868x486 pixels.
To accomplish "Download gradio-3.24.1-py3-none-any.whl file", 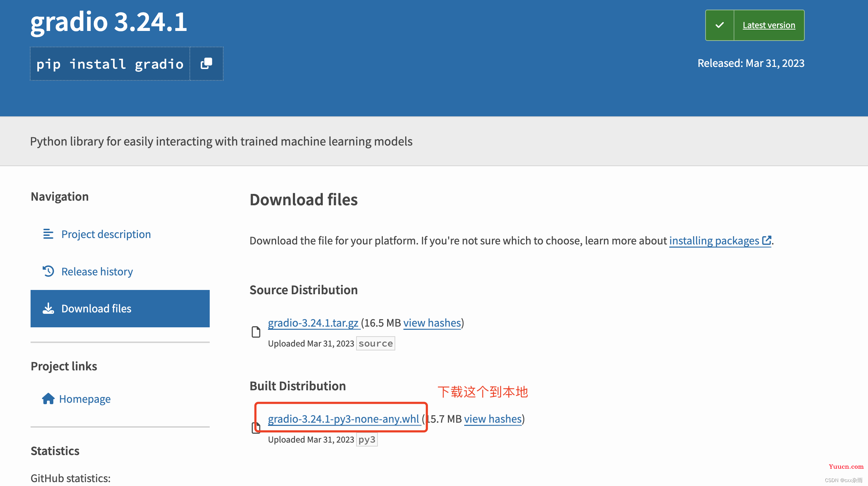I will (x=343, y=419).
